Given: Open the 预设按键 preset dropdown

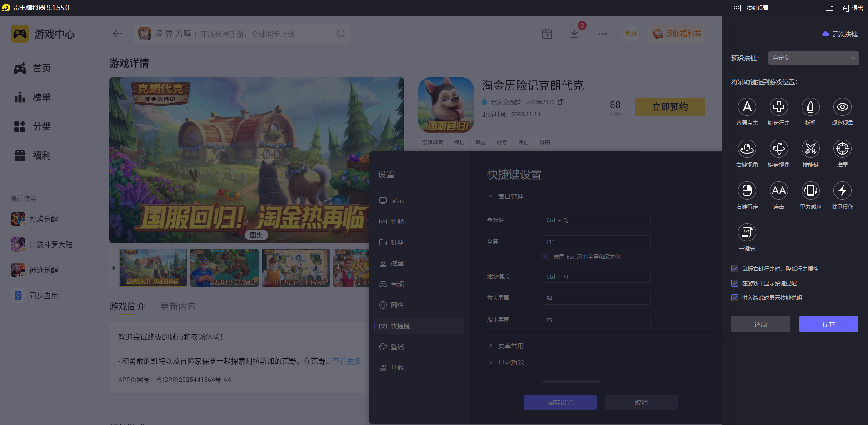Looking at the screenshot, I should coord(813,58).
